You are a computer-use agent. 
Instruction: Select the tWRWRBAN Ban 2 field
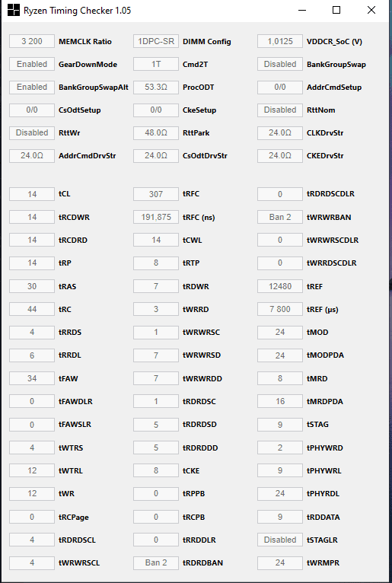coord(280,217)
